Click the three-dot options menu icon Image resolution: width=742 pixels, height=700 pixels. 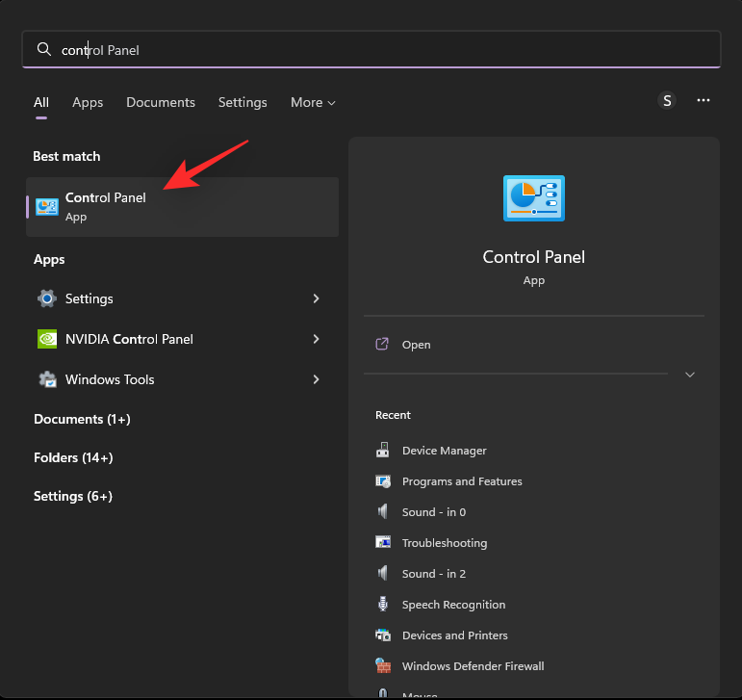tap(704, 100)
